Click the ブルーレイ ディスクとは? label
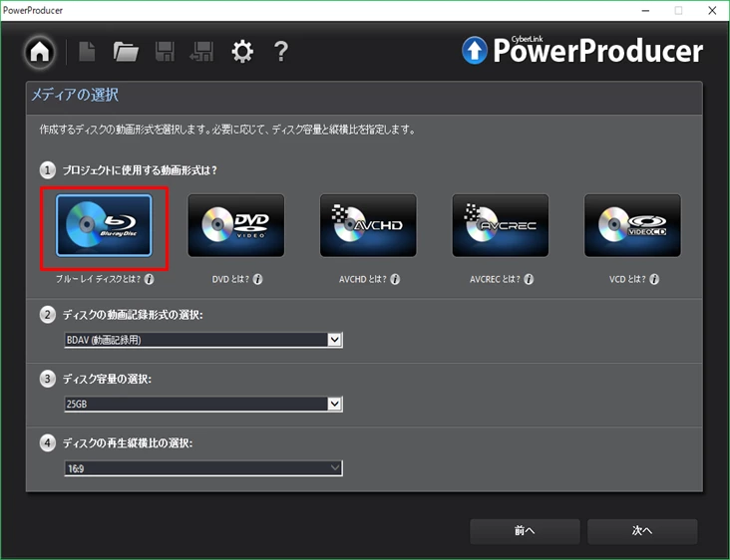This screenshot has width=730, height=560. [99, 279]
